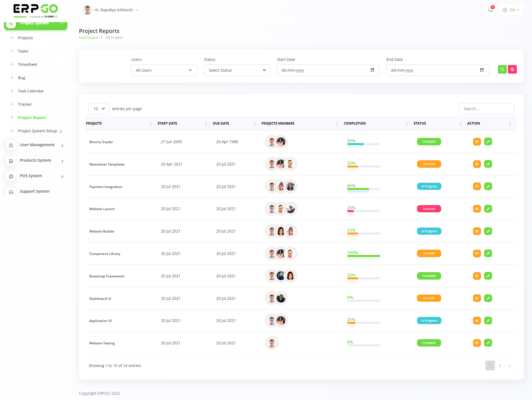Edit the Website Builder project

click(488, 231)
